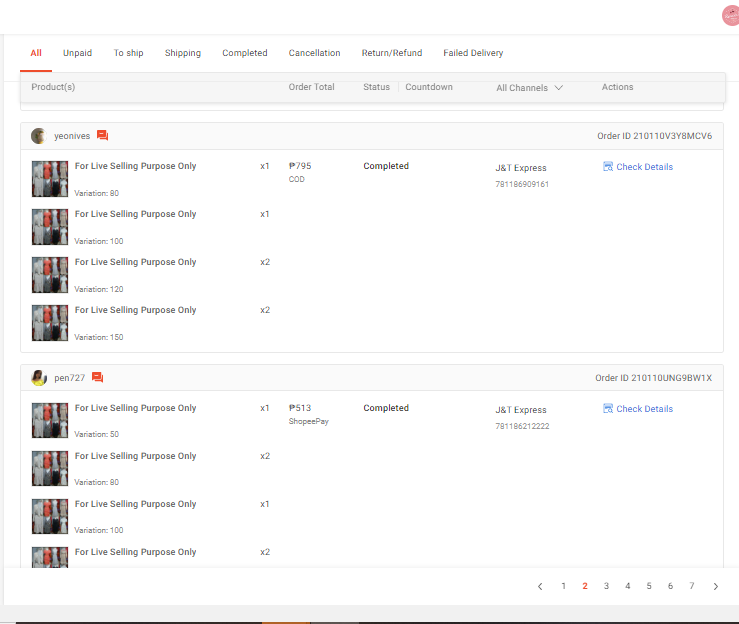Viewport: 739px width, 624px height.
Task: Click product title at pen727 Variation 50
Action: [135, 408]
